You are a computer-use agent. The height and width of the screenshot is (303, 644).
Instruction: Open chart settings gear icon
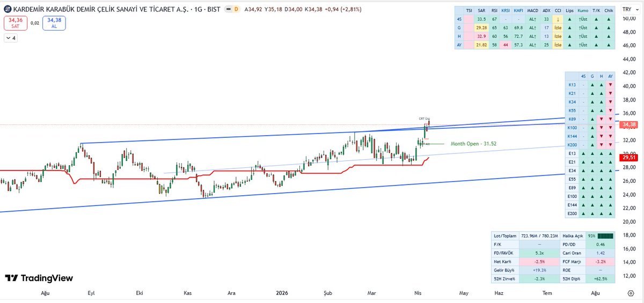point(631,293)
